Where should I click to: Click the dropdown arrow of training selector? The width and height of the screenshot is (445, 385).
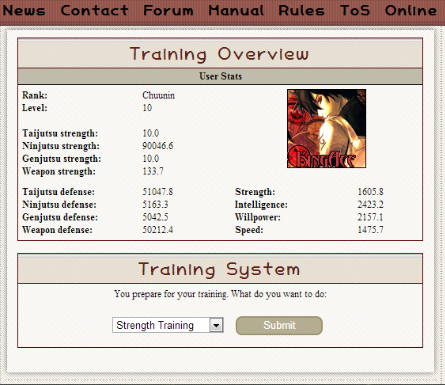216,325
